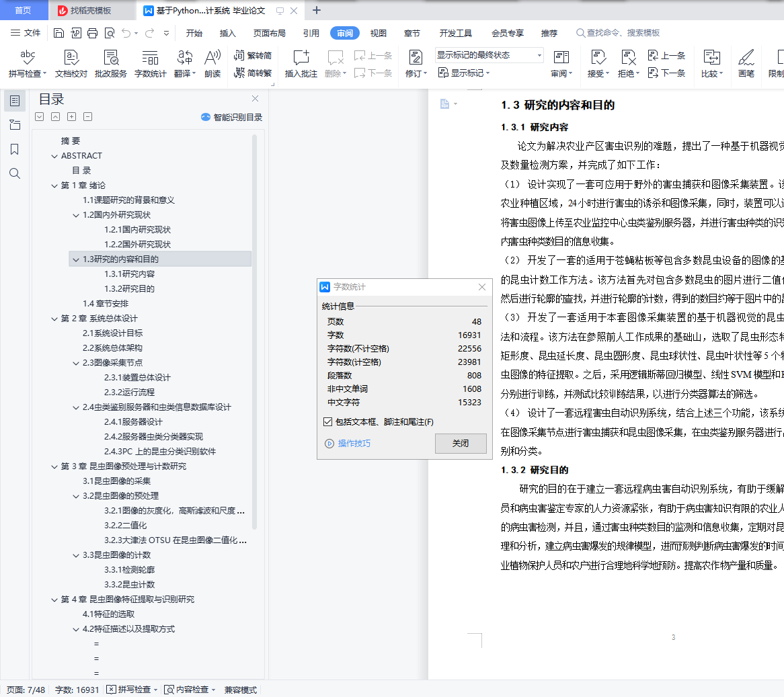Select 4.1特征的选取 in outline
The width and height of the screenshot is (784, 697).
click(x=108, y=614)
